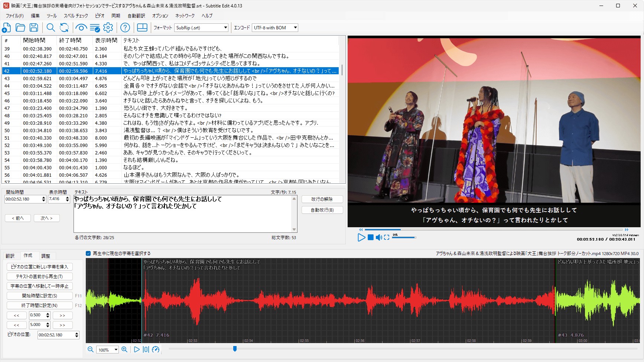Save the subtitle with the floppy icon
Screen dimensions: 644x362
coord(34,27)
